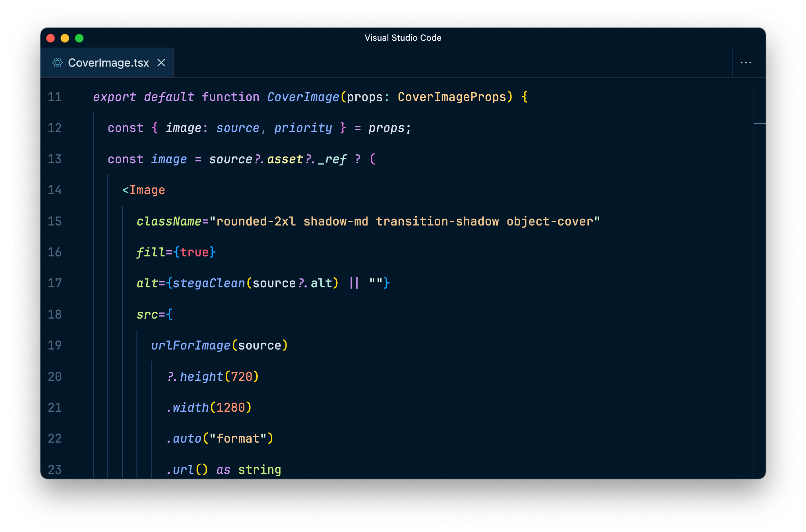Click the green maximize window button

pos(79,38)
